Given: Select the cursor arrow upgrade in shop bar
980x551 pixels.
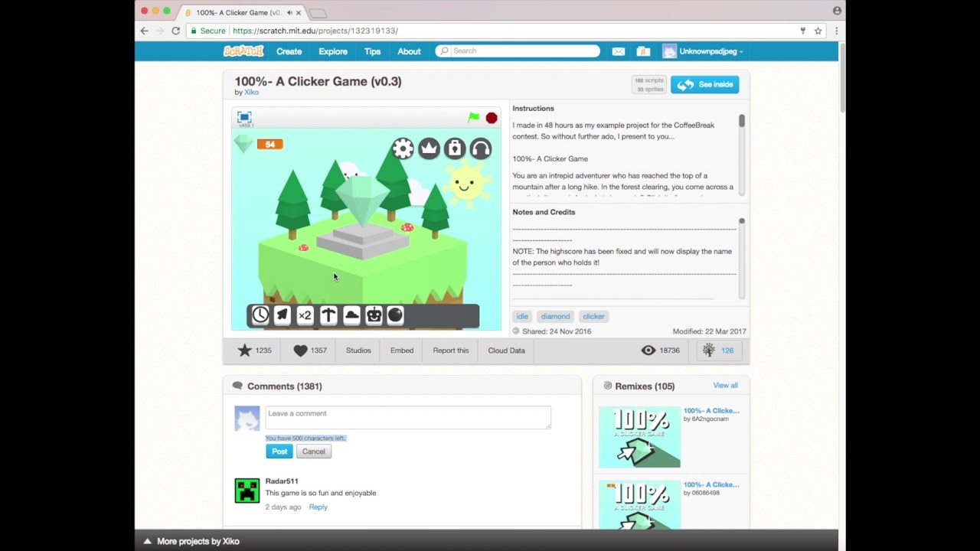Looking at the screenshot, I should click(x=283, y=315).
